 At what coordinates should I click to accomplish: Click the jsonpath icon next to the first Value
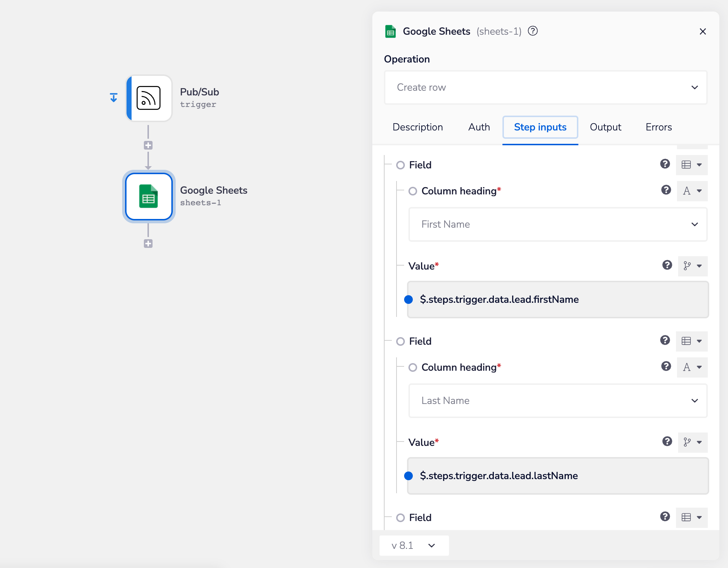[x=692, y=266]
